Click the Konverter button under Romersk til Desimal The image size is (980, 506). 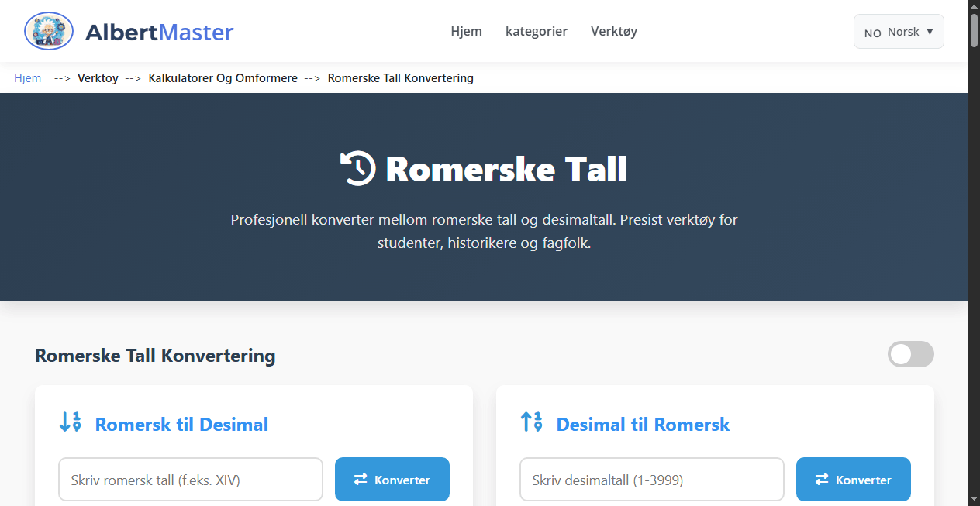tap(392, 479)
